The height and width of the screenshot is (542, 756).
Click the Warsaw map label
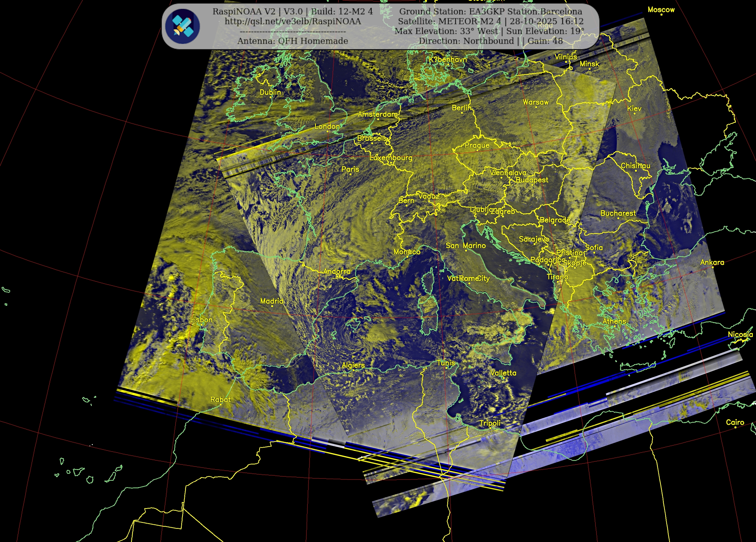[x=535, y=102]
